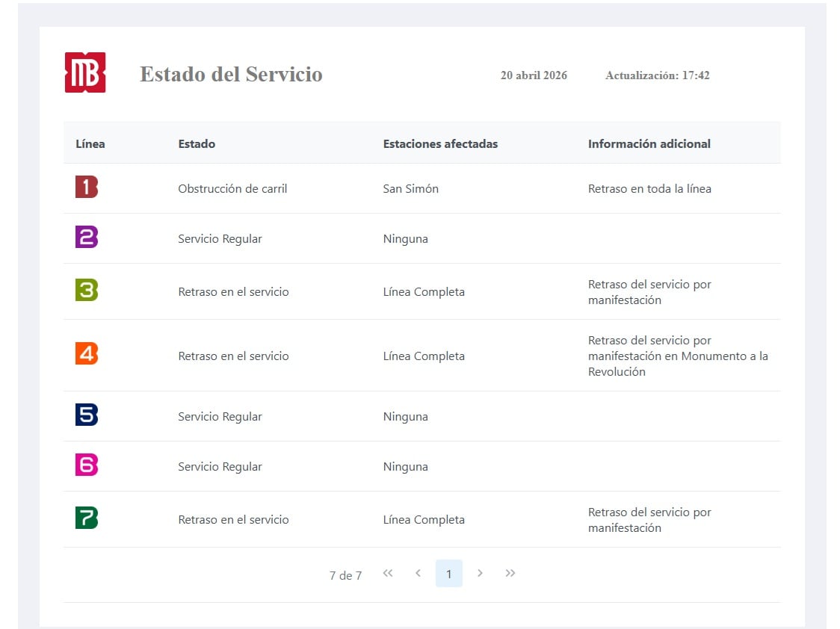Image resolution: width=840 pixels, height=629 pixels.
Task: Click the Estado column header
Action: pos(197,143)
